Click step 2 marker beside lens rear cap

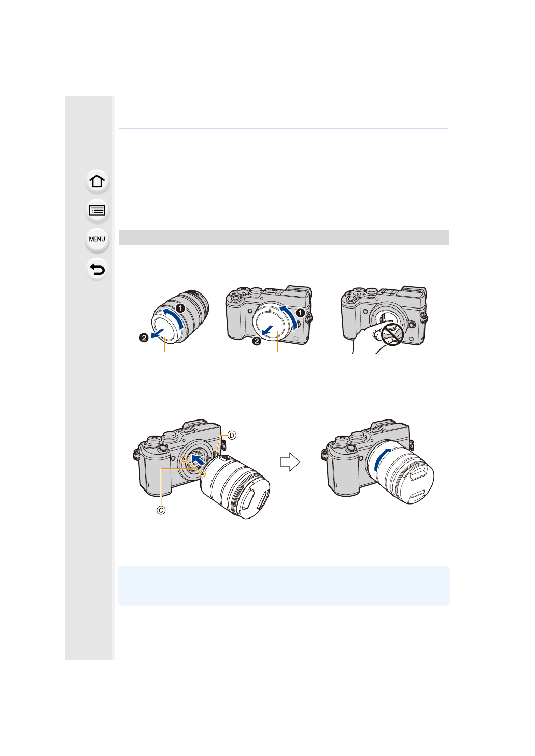point(144,338)
